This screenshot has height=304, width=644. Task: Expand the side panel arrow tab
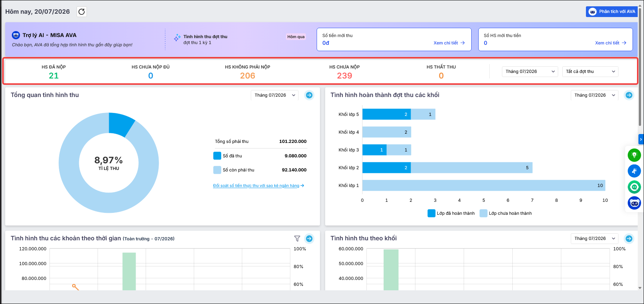point(641,139)
